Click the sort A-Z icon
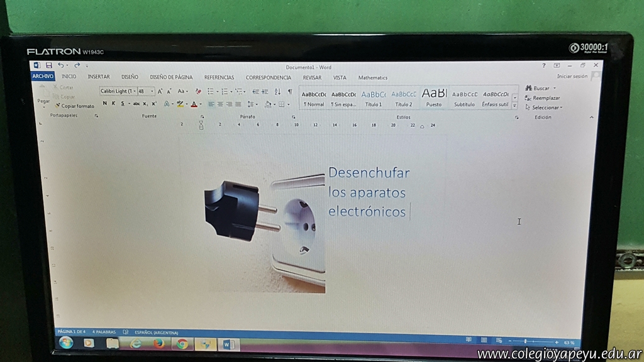 tap(277, 92)
